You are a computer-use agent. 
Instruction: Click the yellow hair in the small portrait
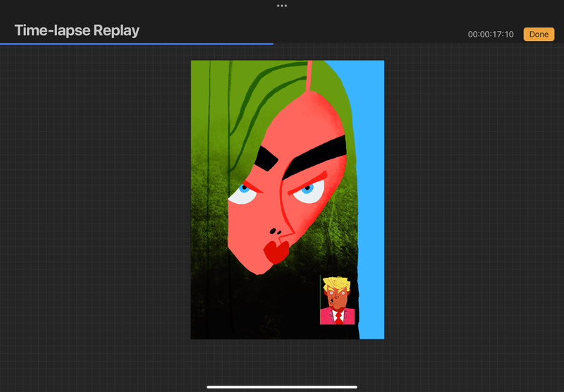tap(336, 284)
